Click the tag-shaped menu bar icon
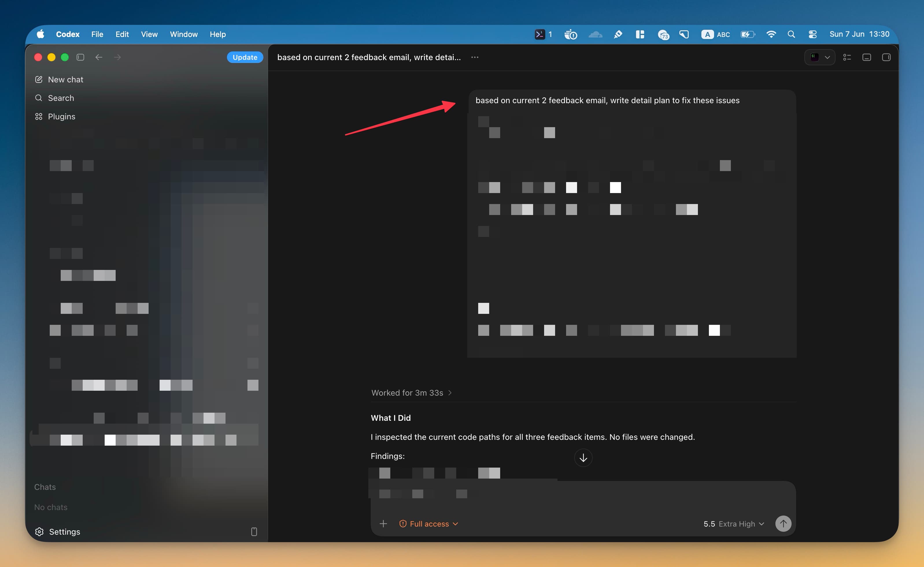Image resolution: width=924 pixels, height=567 pixels. [684, 34]
